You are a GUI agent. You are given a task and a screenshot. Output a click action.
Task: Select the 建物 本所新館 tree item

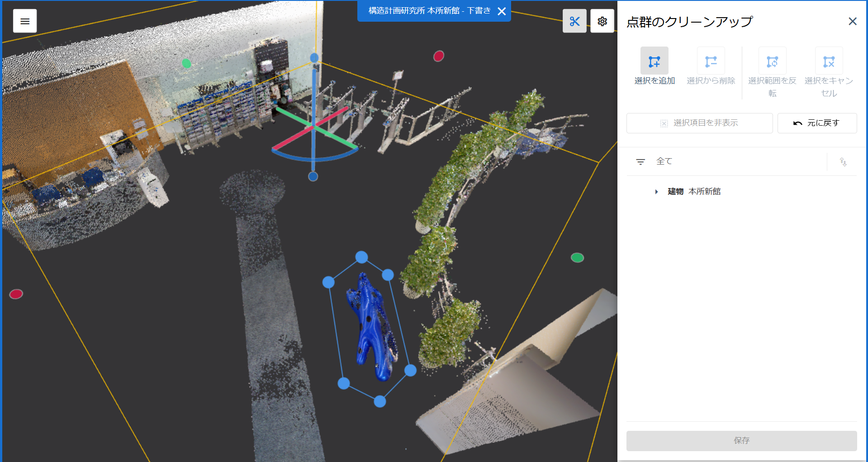pyautogui.click(x=694, y=192)
